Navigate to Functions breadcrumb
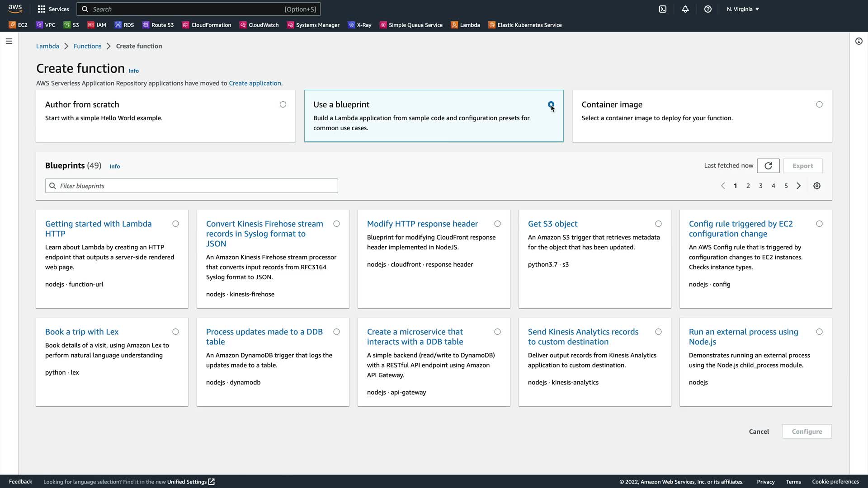The width and height of the screenshot is (868, 488). [87, 46]
